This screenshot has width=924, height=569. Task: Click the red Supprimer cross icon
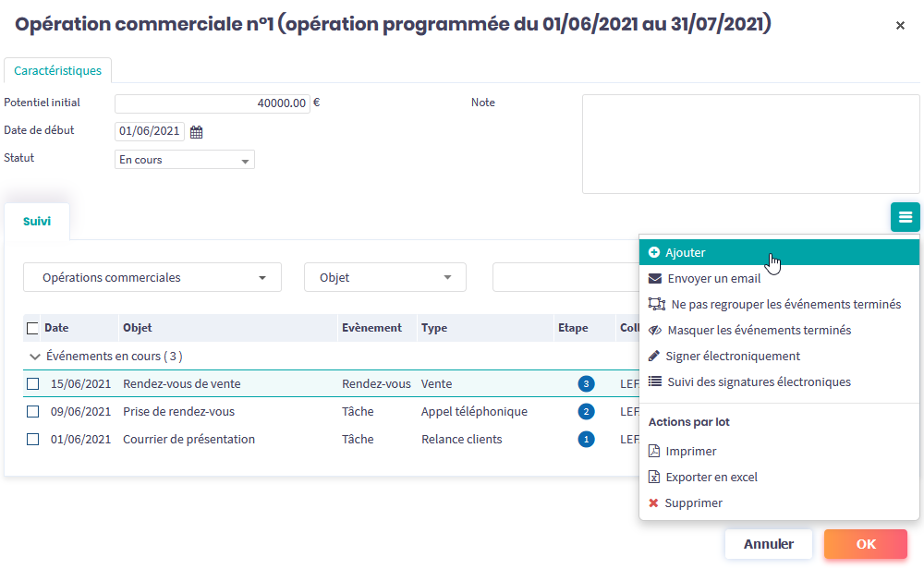[654, 503]
